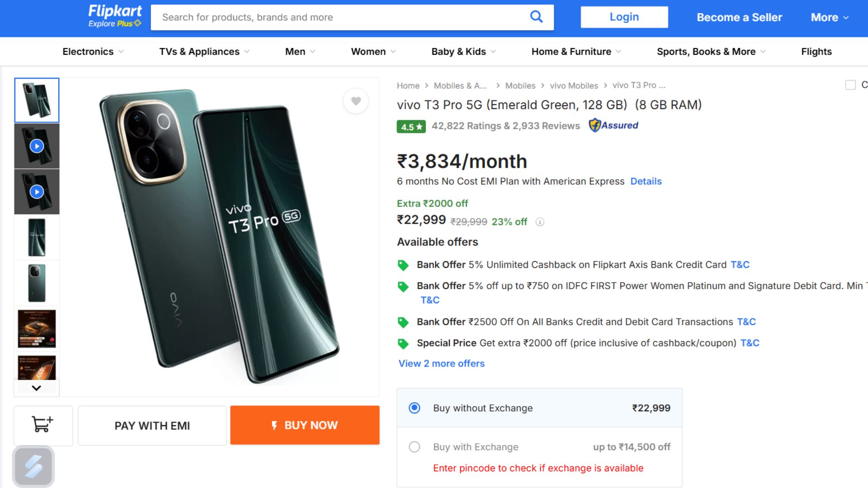Screen dimensions: 868x488
Task: Click the Flipkart Assured badge
Action: click(x=613, y=125)
